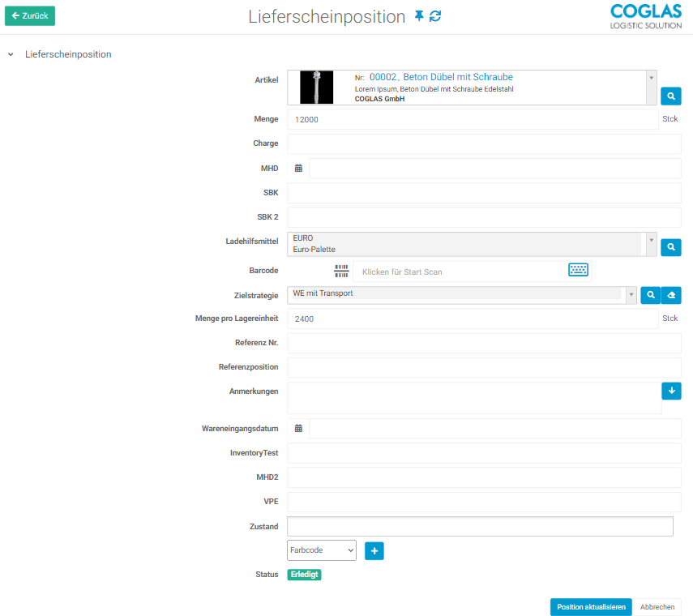693x616 pixels.
Task: Pin the Lieferscheinposition page
Action: pyautogui.click(x=419, y=16)
